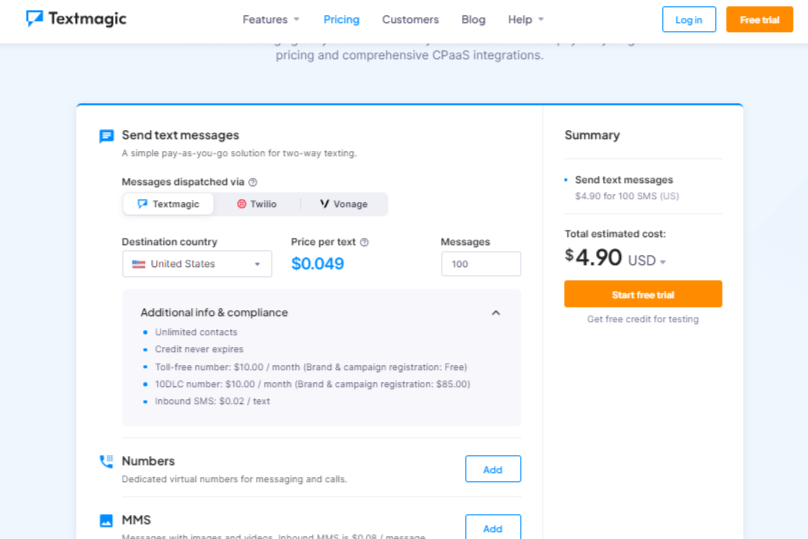Viewport: 808px width, 539px height.
Task: Select Textmagic as dispatch provider
Action: [x=169, y=204]
